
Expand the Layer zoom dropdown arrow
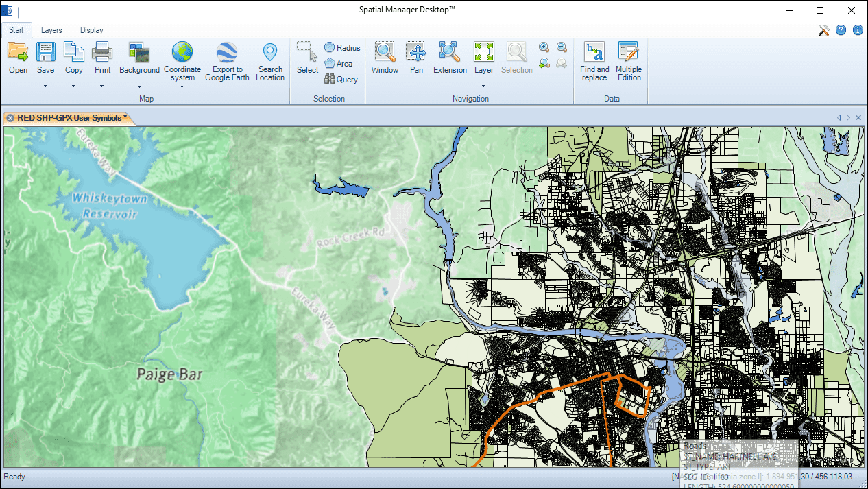[x=484, y=86]
